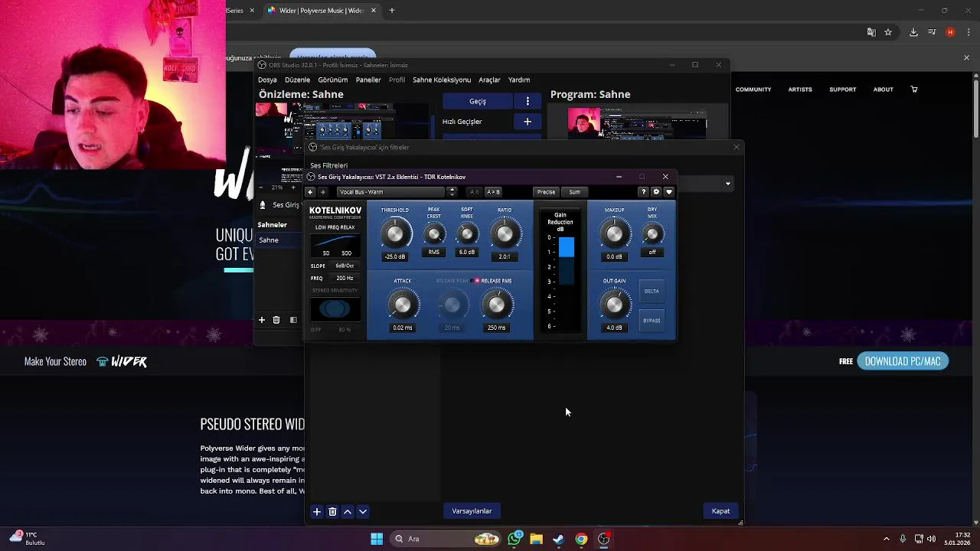Open the COMMUNITY link on Polyverse site

(753, 90)
